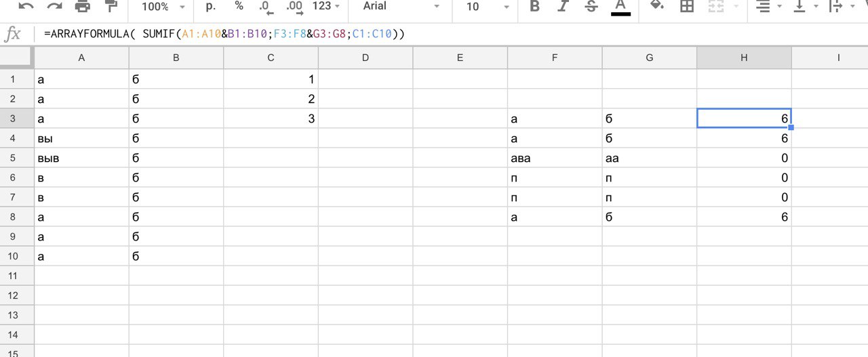Screen dimensions: 868x357
Task: Open the font size 10 dropdown
Action: (x=488, y=6)
